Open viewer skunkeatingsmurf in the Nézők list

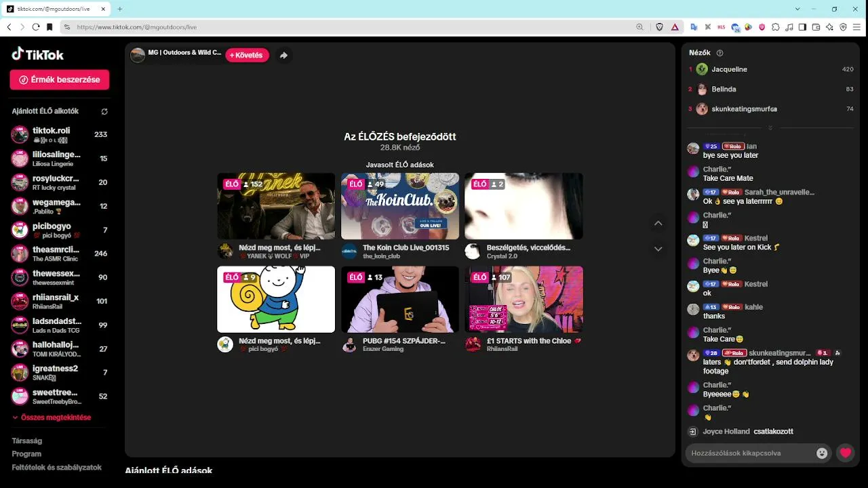pos(770,108)
